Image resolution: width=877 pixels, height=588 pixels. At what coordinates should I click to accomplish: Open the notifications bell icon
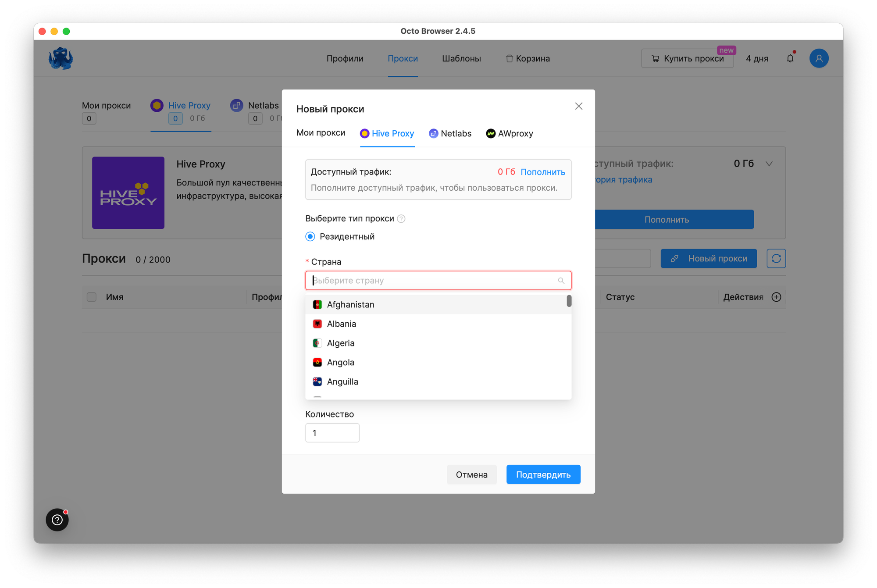790,58
